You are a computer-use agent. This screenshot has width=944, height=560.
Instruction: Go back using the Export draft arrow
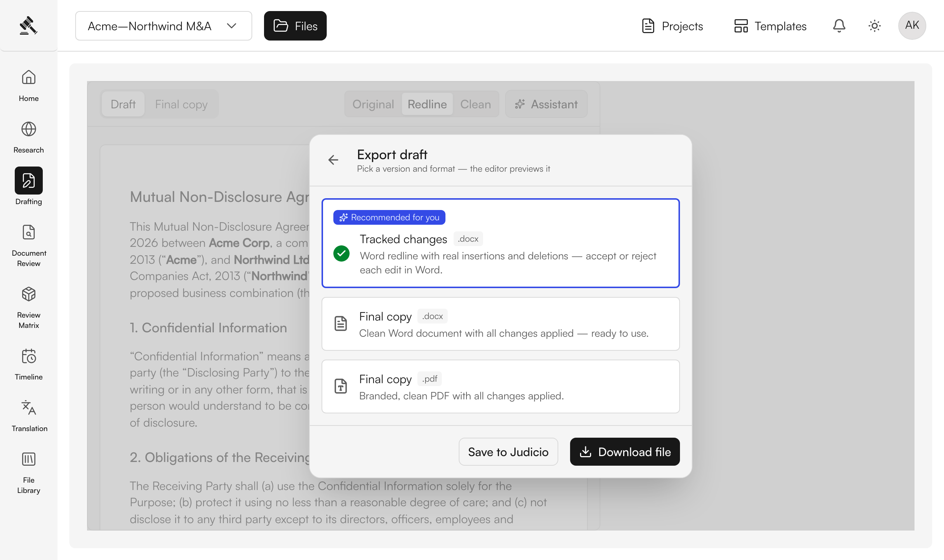[333, 160]
